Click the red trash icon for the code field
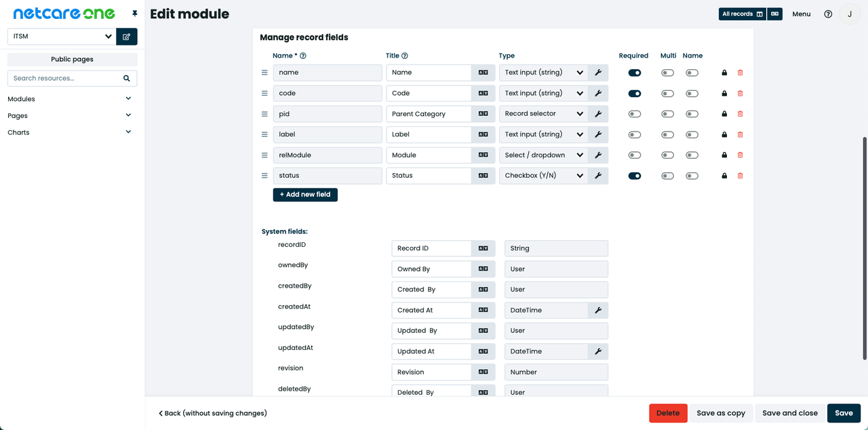The height and width of the screenshot is (430, 868). click(x=740, y=94)
